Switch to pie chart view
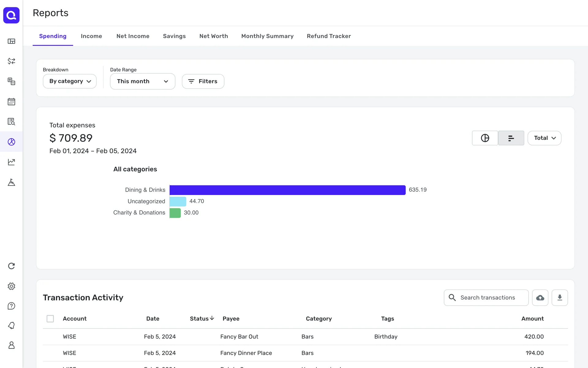The width and height of the screenshot is (588, 368). click(x=485, y=138)
